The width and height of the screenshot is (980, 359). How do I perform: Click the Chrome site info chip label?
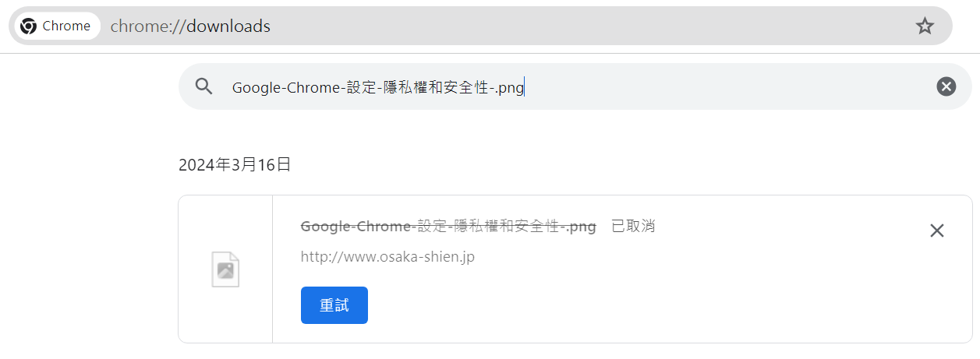coord(66,26)
